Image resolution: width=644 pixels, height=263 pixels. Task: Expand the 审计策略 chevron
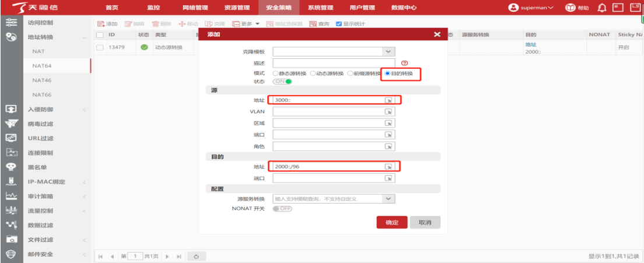click(x=84, y=197)
